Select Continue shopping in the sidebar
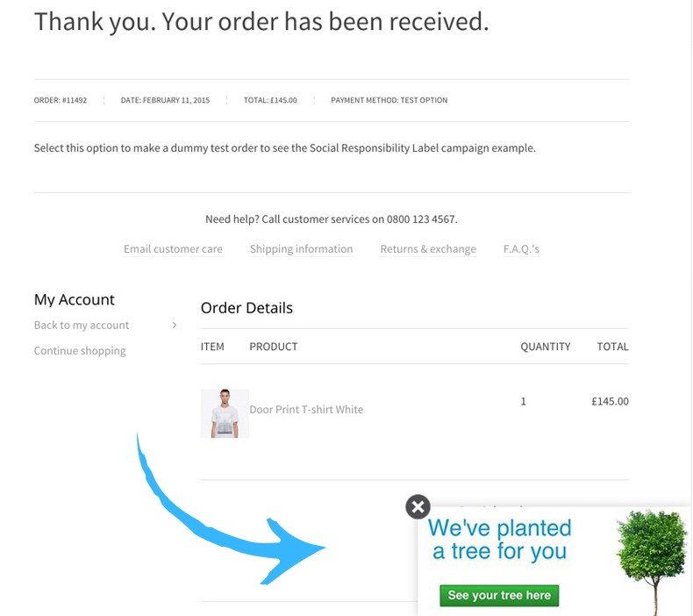The image size is (693, 616). (80, 351)
